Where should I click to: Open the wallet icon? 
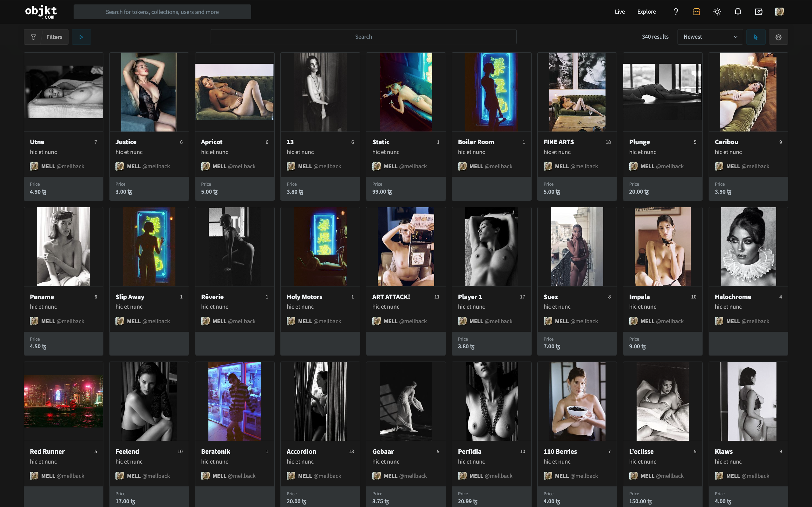click(758, 12)
